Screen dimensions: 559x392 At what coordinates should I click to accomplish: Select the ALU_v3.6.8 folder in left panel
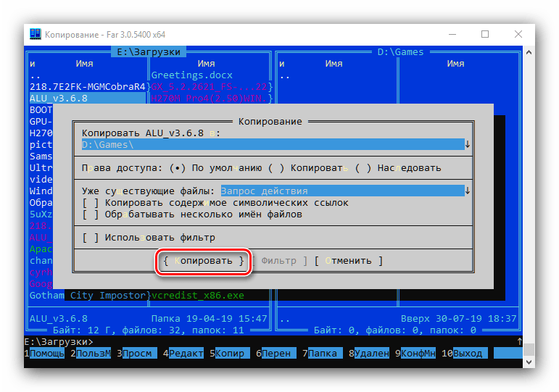(88, 99)
